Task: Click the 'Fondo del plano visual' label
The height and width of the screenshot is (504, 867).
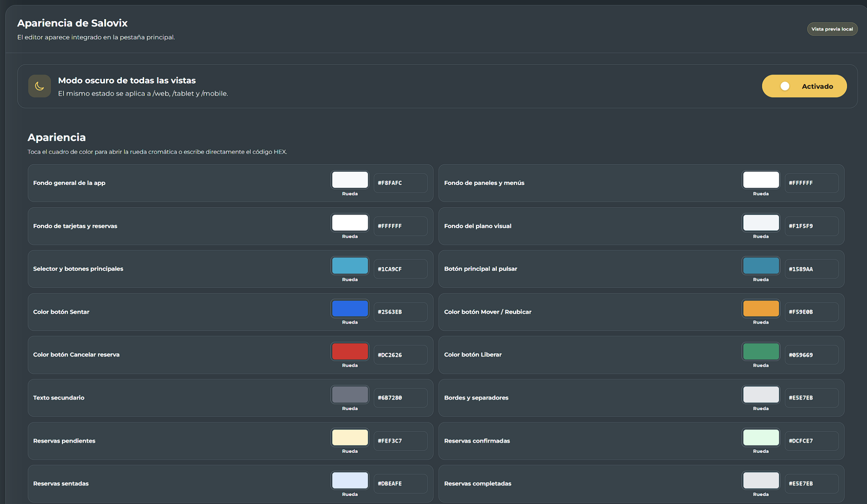Action: point(478,226)
